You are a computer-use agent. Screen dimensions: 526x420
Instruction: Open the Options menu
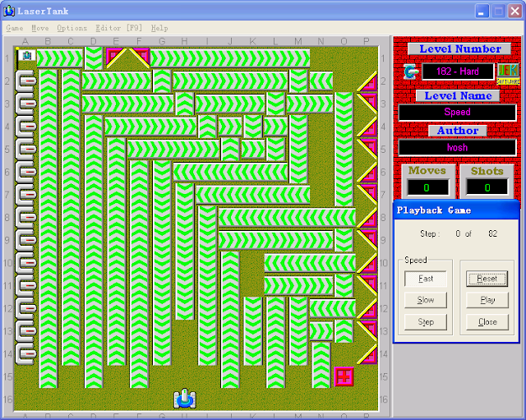(72, 28)
